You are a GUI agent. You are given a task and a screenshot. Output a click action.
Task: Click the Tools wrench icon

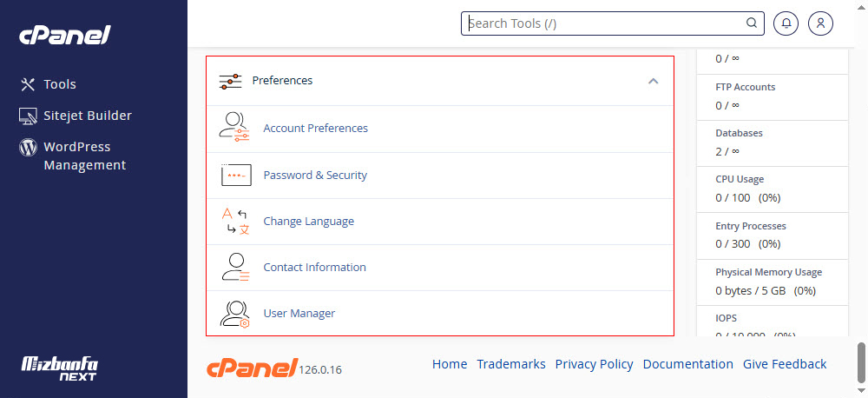click(28, 84)
